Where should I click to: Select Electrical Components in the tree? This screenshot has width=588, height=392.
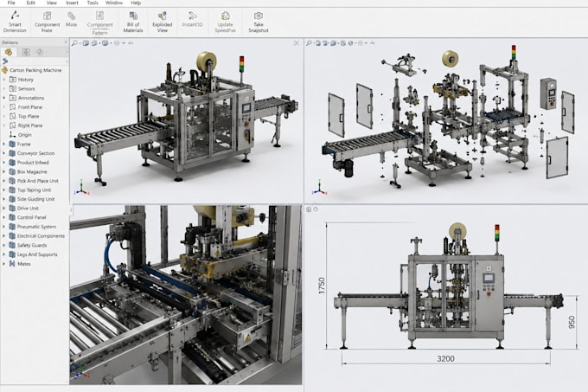(x=41, y=236)
